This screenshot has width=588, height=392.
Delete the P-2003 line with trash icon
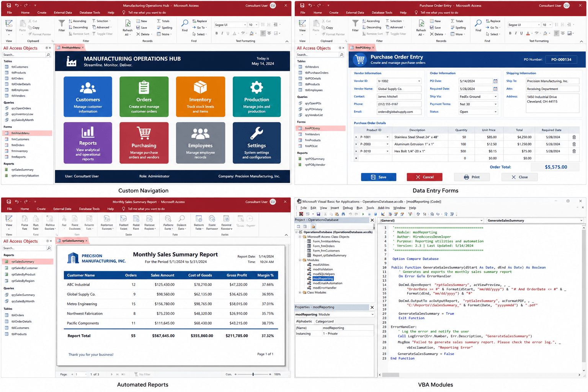pos(574,144)
